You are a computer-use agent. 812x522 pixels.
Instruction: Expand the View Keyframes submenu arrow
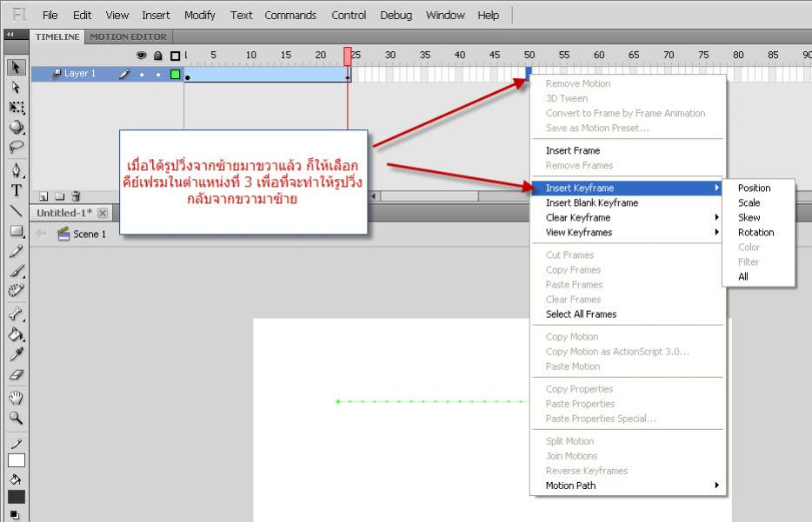tap(716, 232)
